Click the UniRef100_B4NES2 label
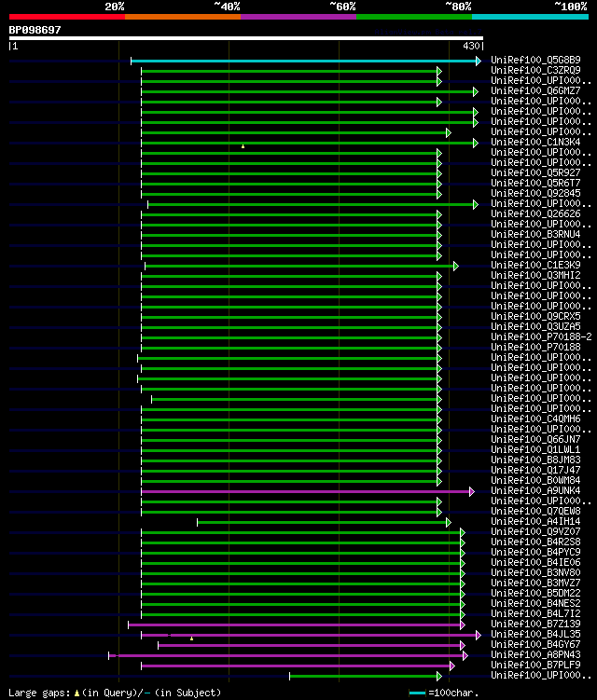The width and height of the screenshot is (597, 700). coord(535,604)
